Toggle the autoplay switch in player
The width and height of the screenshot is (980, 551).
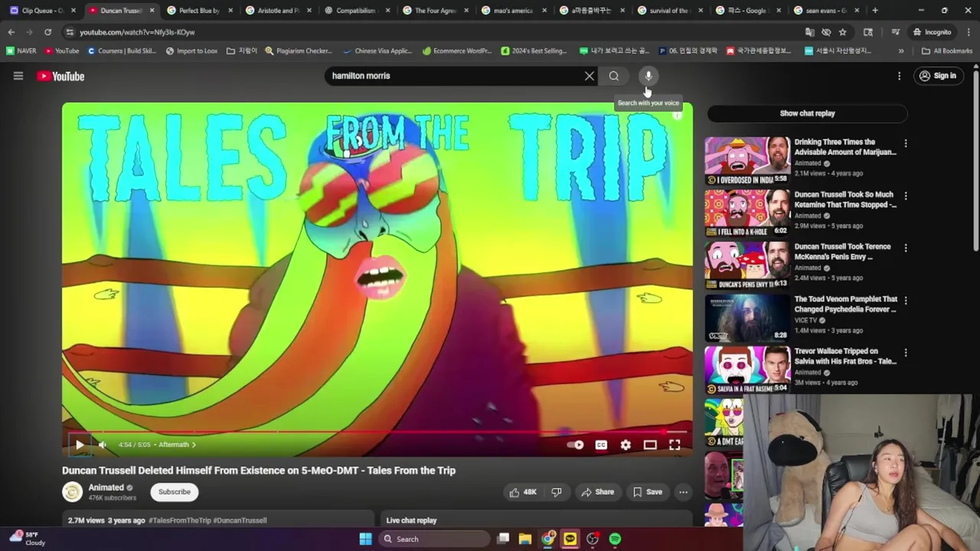pyautogui.click(x=575, y=445)
